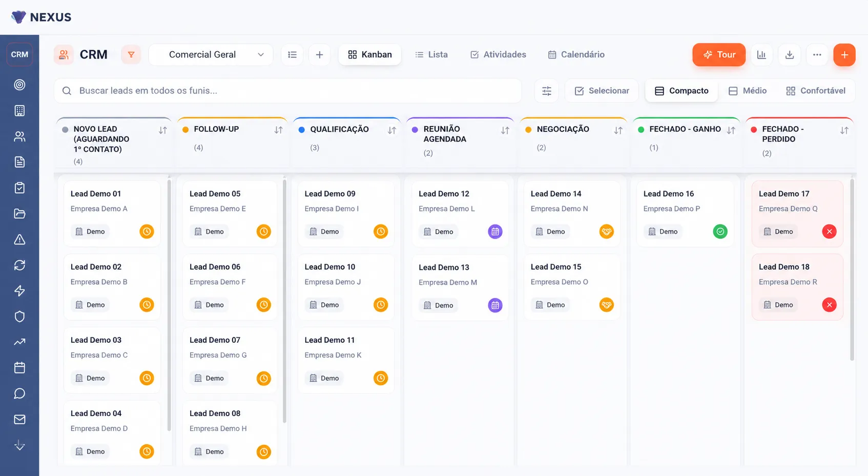Click the orange plus add lead button
This screenshot has width=868, height=476.
[x=844, y=55]
